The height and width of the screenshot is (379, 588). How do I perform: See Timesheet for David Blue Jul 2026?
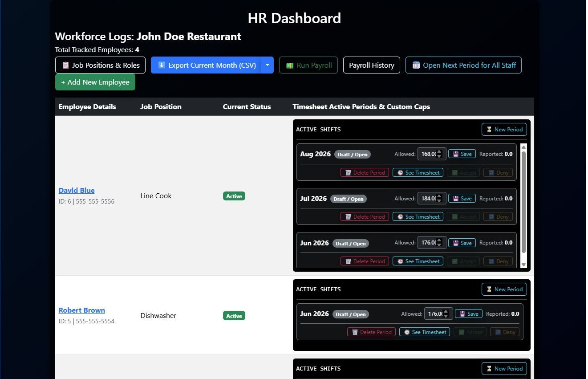pyautogui.click(x=418, y=216)
